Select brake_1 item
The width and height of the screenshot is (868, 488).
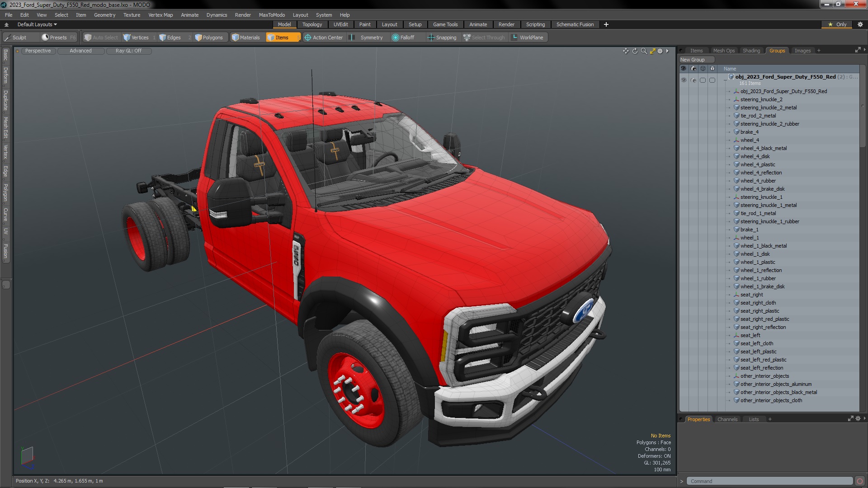[x=749, y=230]
